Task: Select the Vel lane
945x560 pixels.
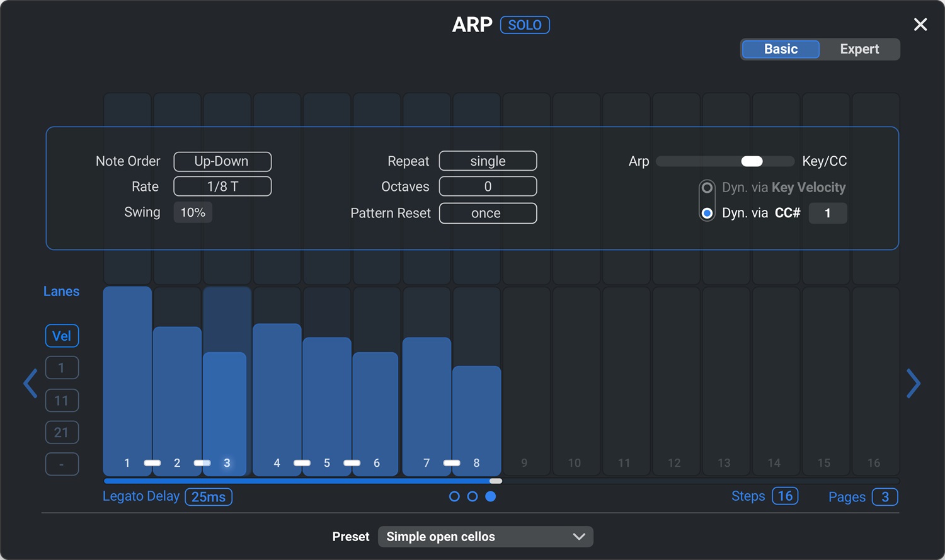Action: coord(62,336)
